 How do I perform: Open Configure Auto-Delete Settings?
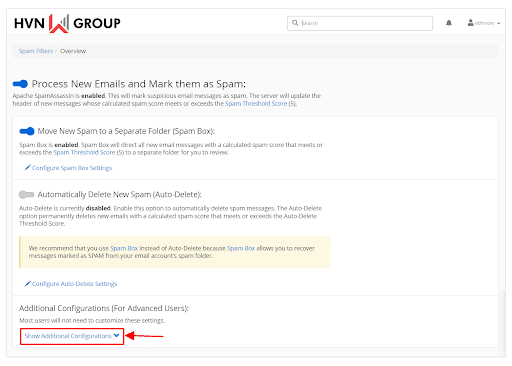coord(75,284)
